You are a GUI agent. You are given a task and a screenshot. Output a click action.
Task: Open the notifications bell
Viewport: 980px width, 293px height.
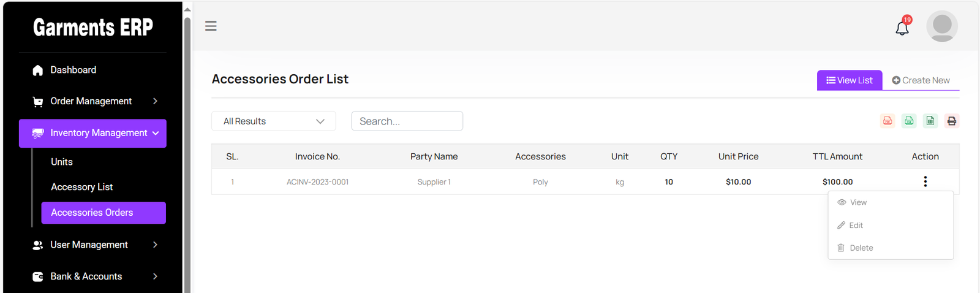902,28
